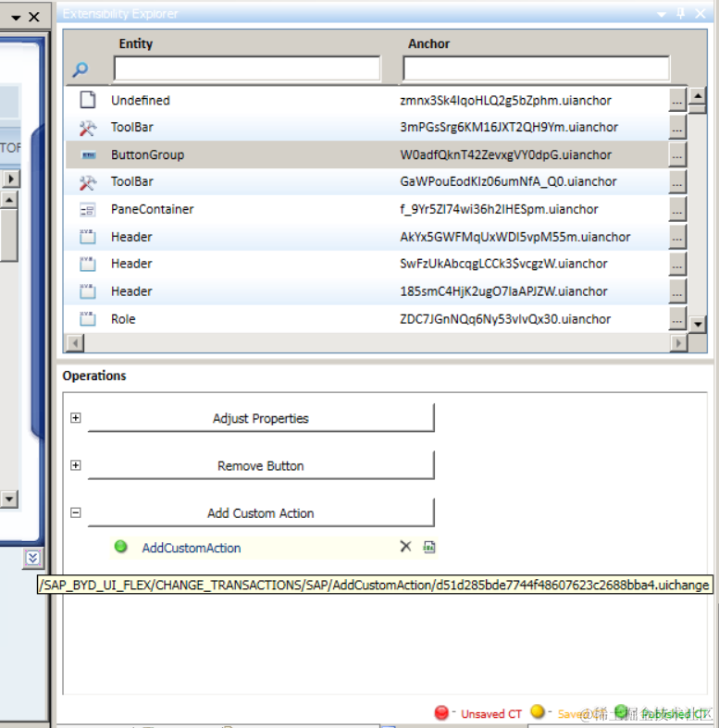Open the Extensibility Explorer panel dropdown arrow
Image resolution: width=719 pixels, height=728 pixels.
662,15
